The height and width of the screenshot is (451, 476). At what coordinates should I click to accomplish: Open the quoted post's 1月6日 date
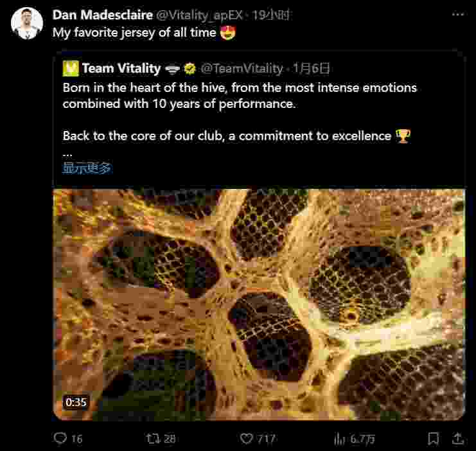[312, 68]
